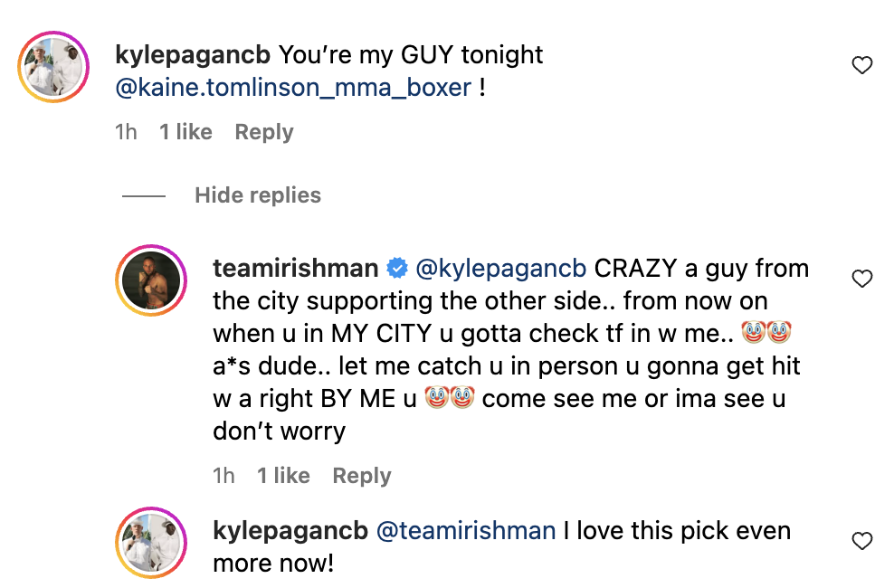894x588 pixels.
Task: Collapse the thread with Hide replies
Action: coord(257,195)
